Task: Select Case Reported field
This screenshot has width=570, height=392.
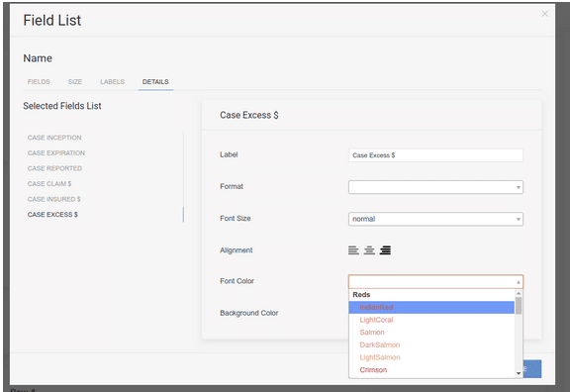Action: pyautogui.click(x=54, y=168)
